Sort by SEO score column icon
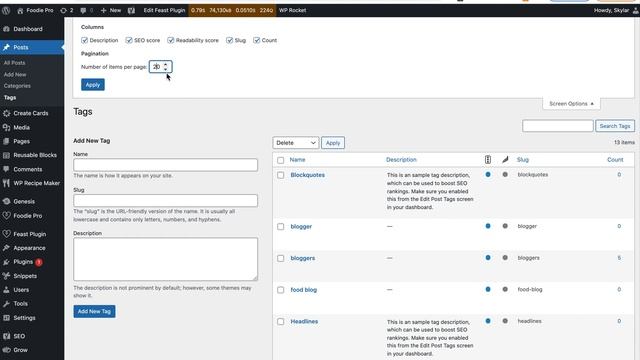Viewport: 640px width, 360px height. (x=488, y=160)
